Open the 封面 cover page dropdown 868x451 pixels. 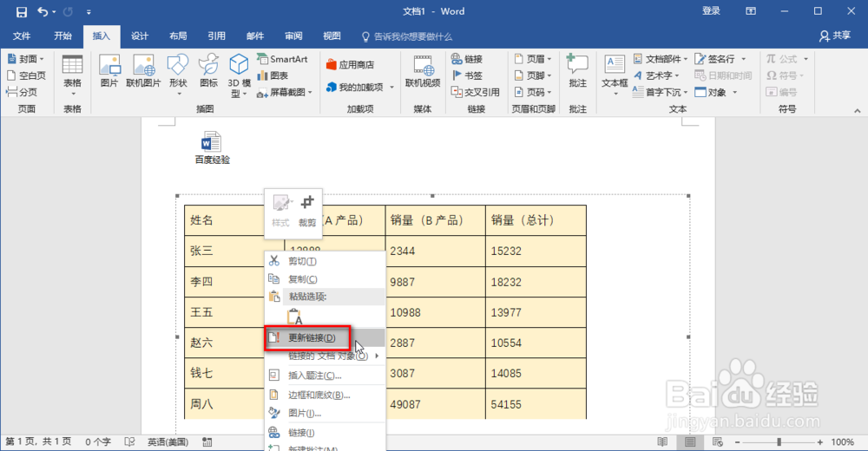click(25, 59)
